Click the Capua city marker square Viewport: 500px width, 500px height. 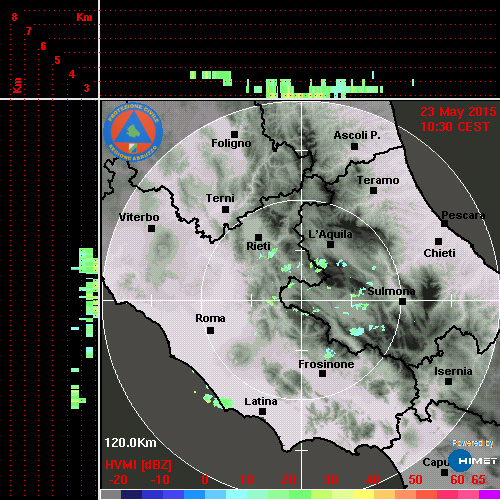coord(444,472)
